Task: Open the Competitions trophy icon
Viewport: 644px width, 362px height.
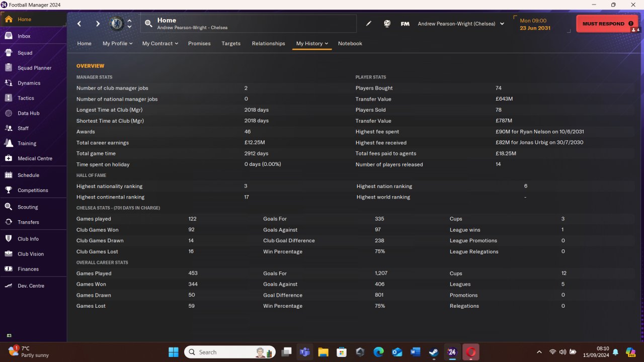Action: tap(8, 190)
